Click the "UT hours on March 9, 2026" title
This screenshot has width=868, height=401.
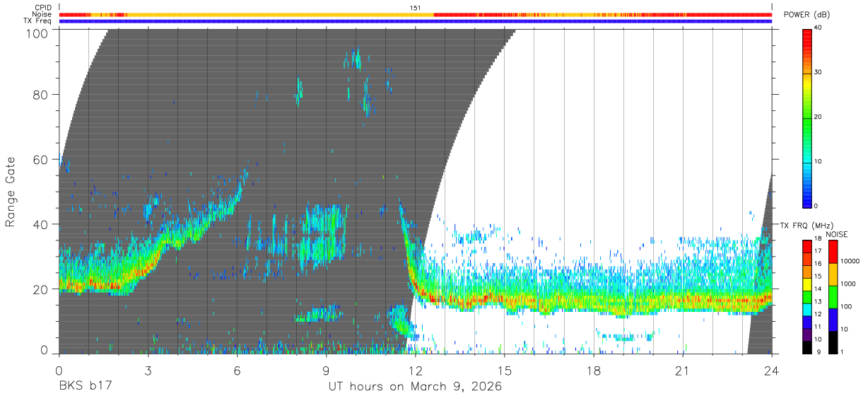point(415,387)
